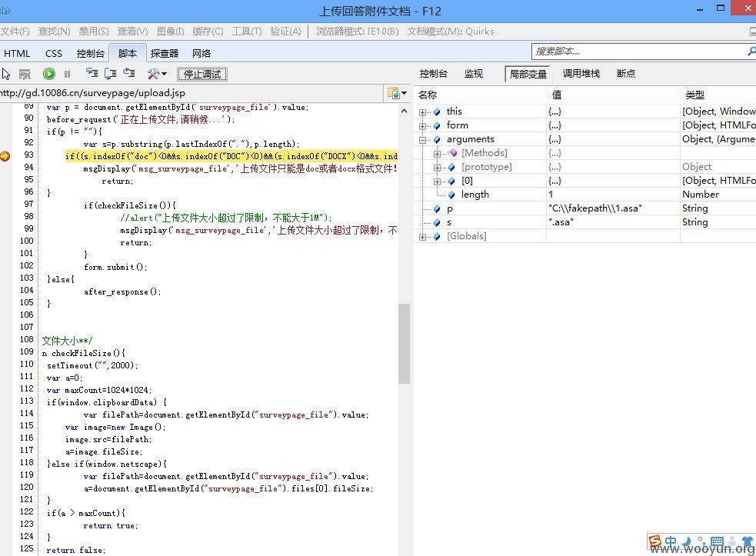Open the 文件(F) menu
756x556 pixels.
click(x=15, y=32)
